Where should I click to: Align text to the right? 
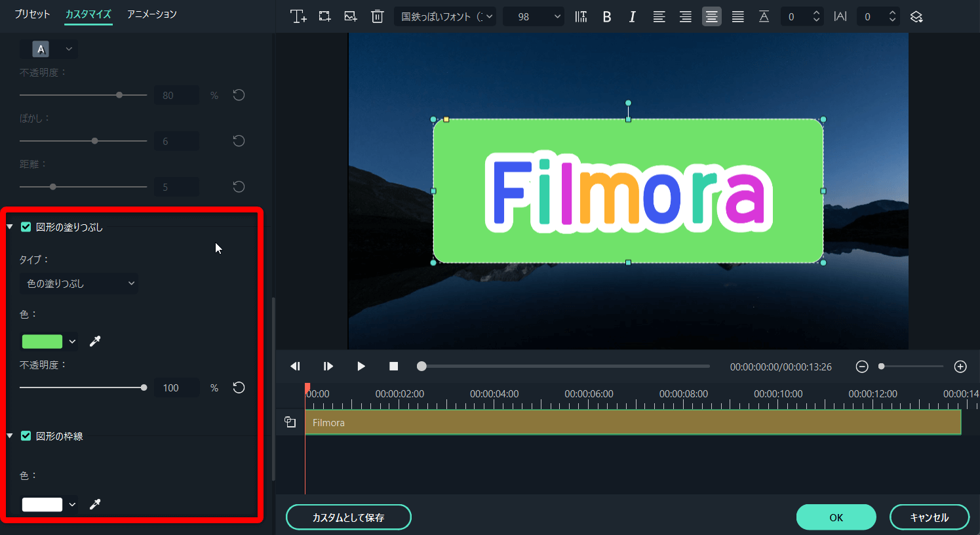pyautogui.click(x=685, y=17)
